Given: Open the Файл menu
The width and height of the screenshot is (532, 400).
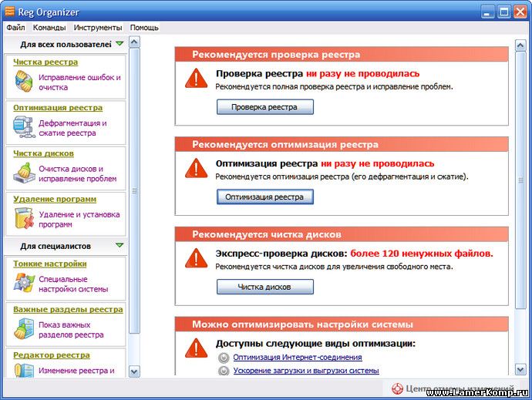Looking at the screenshot, I should [x=15, y=27].
